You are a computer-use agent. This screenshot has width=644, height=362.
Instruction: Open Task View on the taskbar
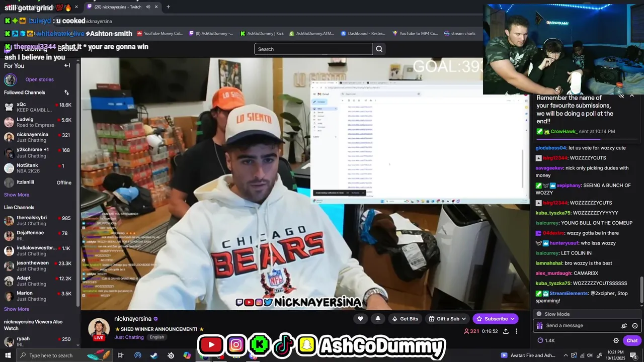(x=121, y=355)
